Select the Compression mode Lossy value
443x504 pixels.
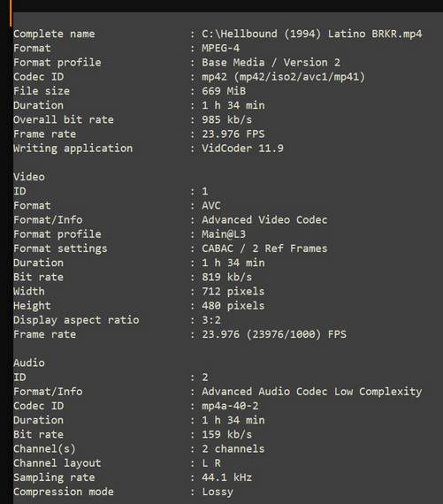pos(218,492)
